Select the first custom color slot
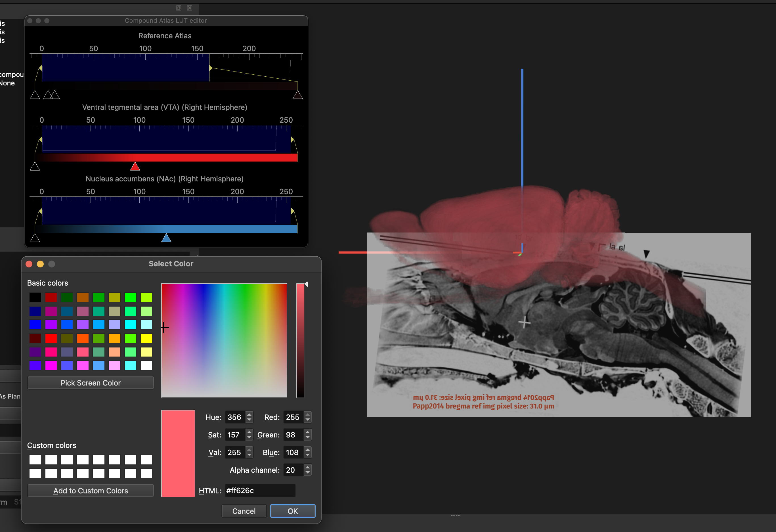776x532 pixels. [35, 460]
